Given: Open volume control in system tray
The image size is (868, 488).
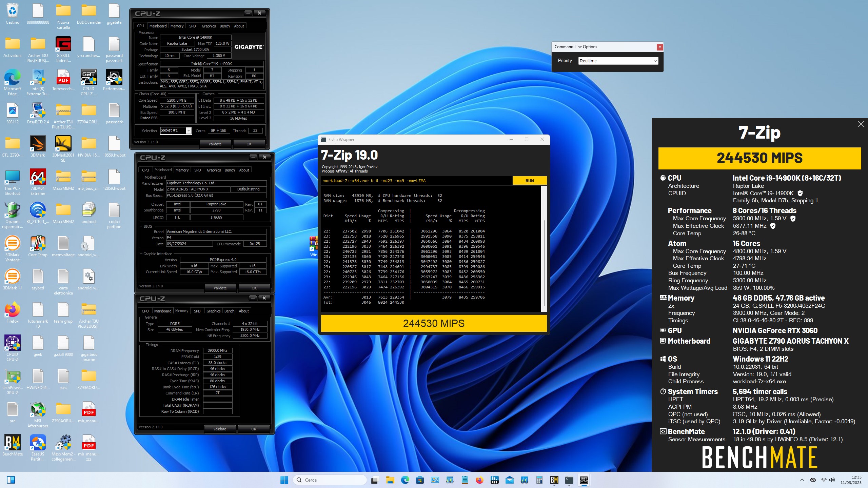Looking at the screenshot, I should [x=832, y=480].
